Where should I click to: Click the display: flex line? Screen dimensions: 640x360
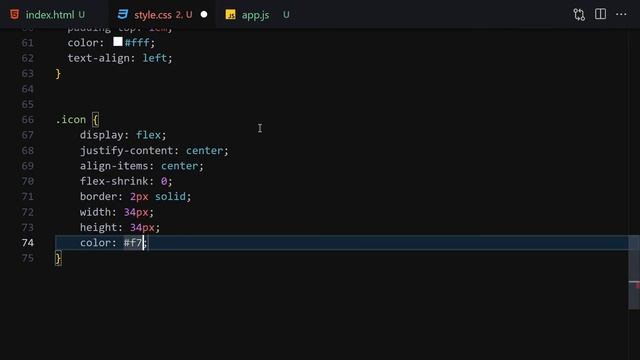[123, 135]
